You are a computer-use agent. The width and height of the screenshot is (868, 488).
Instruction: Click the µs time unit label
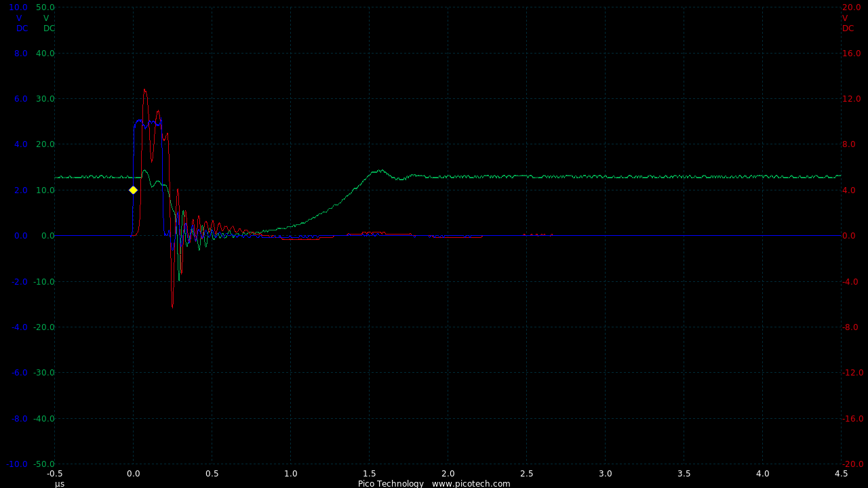coord(60,483)
